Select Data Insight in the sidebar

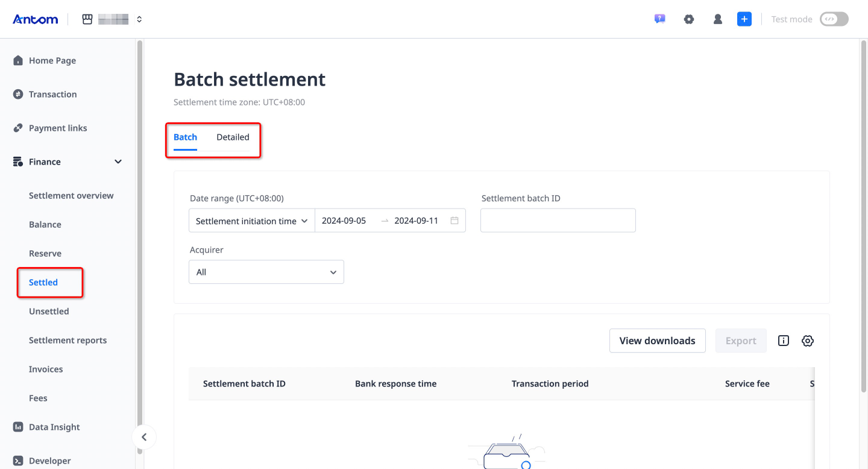pyautogui.click(x=54, y=427)
